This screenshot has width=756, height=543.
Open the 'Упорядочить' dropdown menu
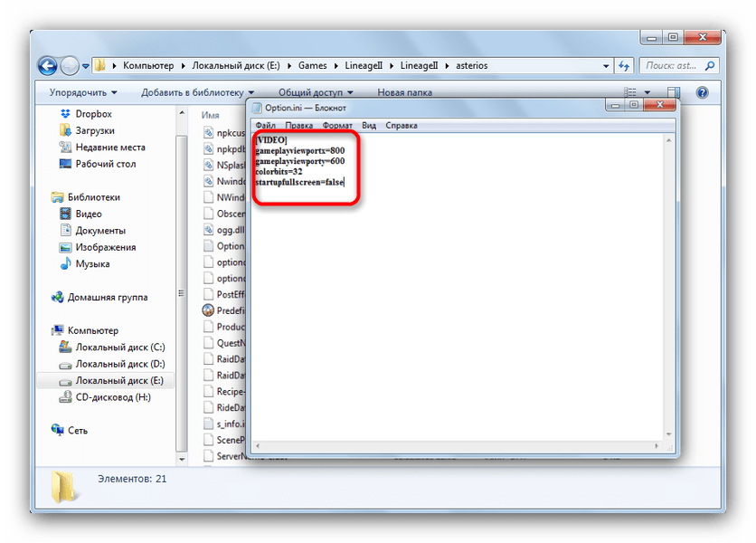[x=83, y=92]
